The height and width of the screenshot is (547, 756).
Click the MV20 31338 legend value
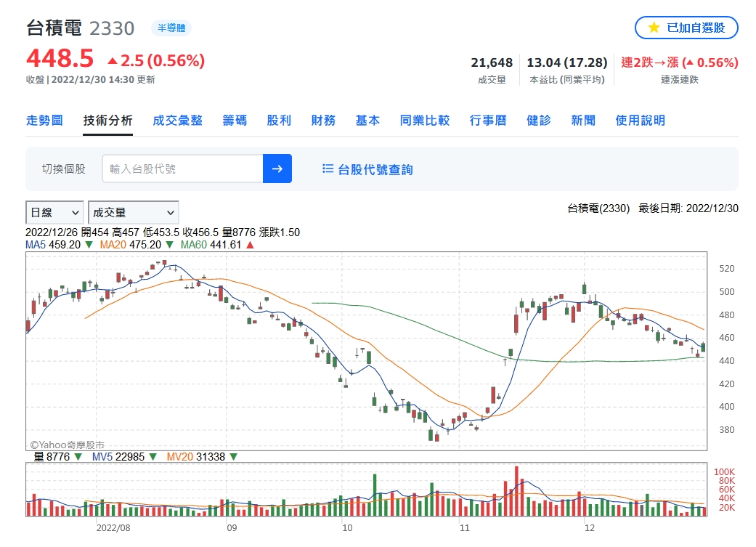[x=196, y=456]
